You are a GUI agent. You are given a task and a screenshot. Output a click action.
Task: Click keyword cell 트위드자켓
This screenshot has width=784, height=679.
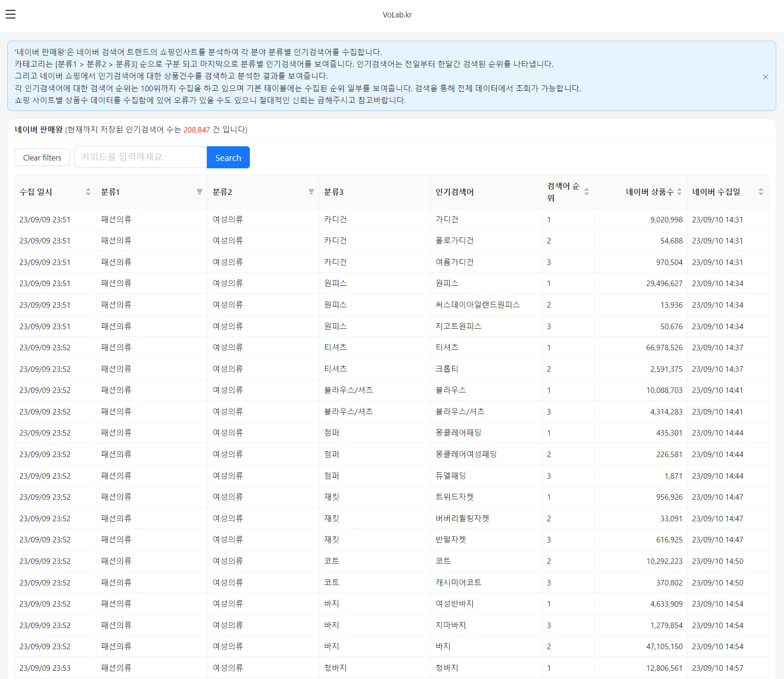[454, 497]
